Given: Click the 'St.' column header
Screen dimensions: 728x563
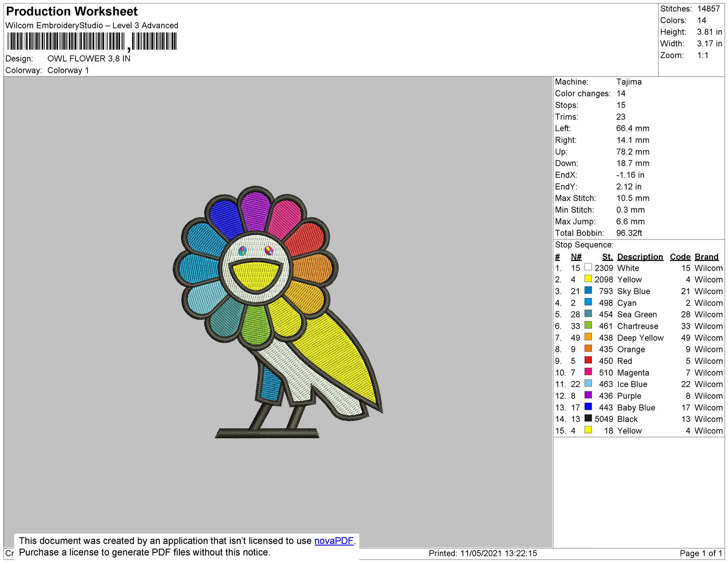Looking at the screenshot, I should [608, 257].
